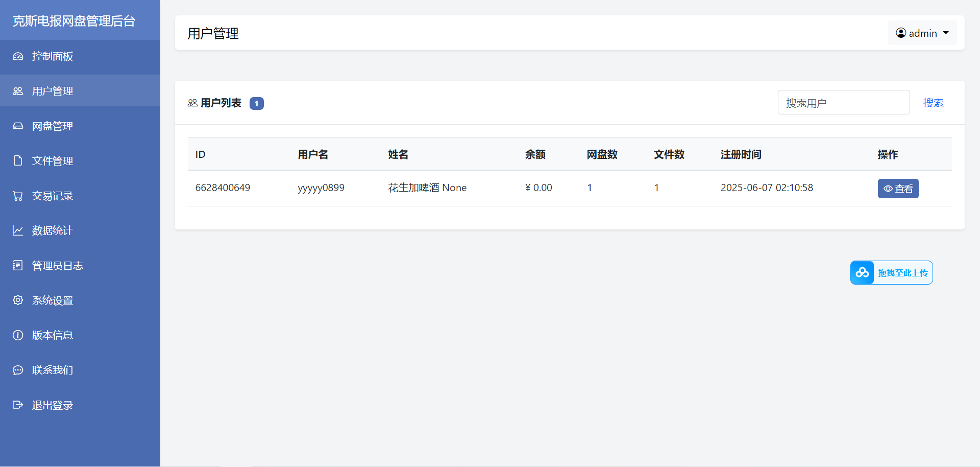Open the admin account dropdown

(x=922, y=33)
